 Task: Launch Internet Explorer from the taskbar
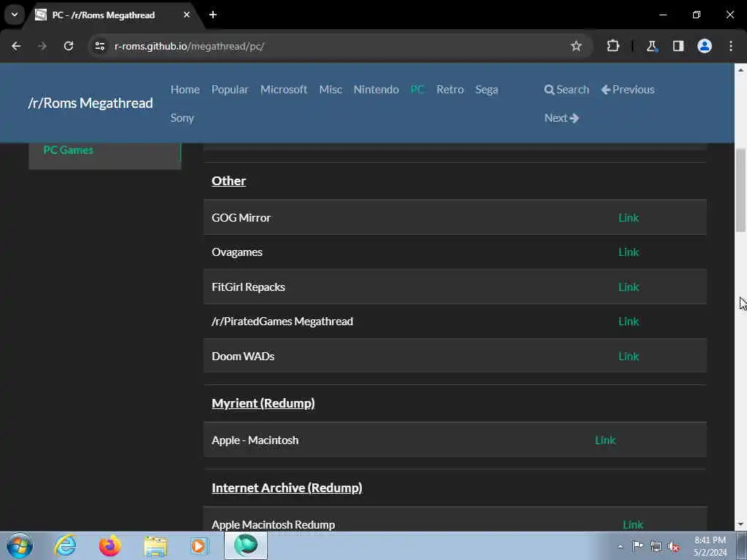coord(65,545)
